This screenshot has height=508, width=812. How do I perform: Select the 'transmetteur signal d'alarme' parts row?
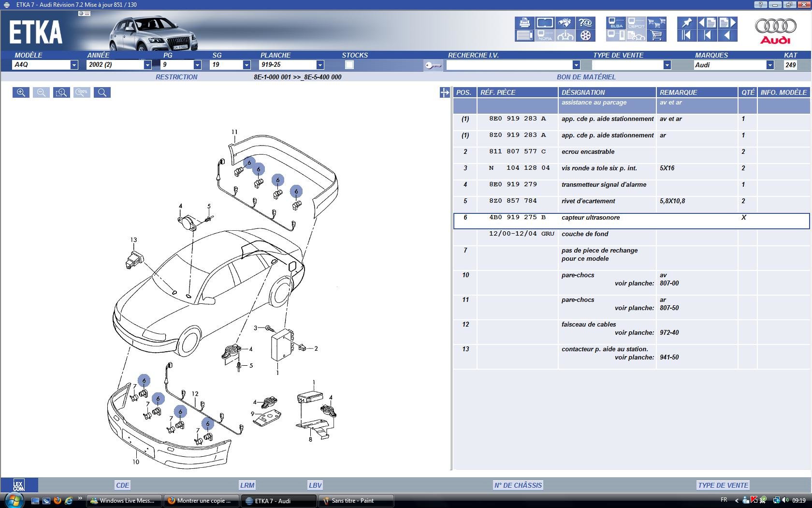point(604,185)
